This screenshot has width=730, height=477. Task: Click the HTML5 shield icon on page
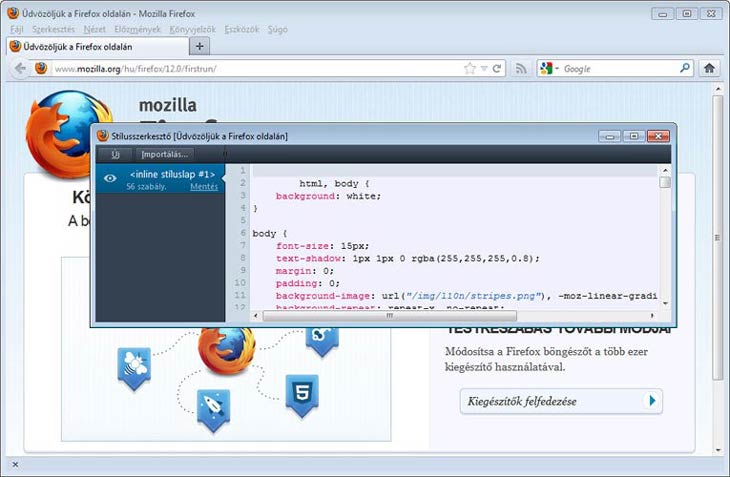302,395
